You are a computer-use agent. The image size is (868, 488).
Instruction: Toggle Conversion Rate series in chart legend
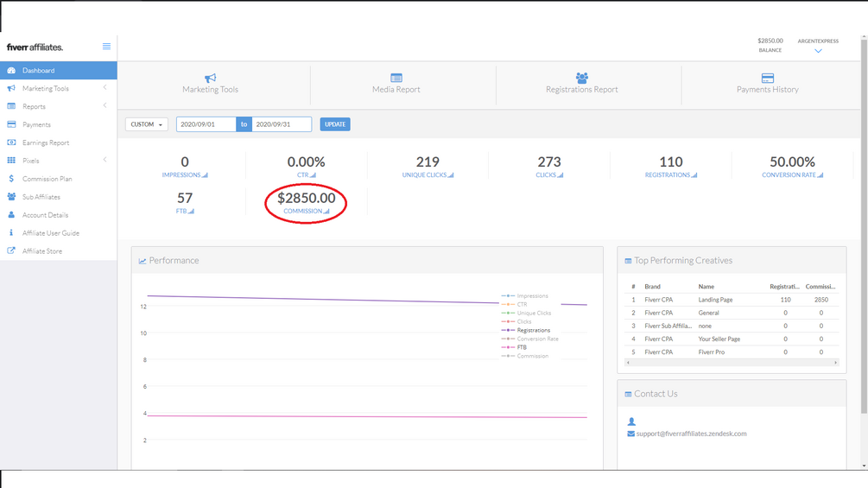(x=529, y=339)
